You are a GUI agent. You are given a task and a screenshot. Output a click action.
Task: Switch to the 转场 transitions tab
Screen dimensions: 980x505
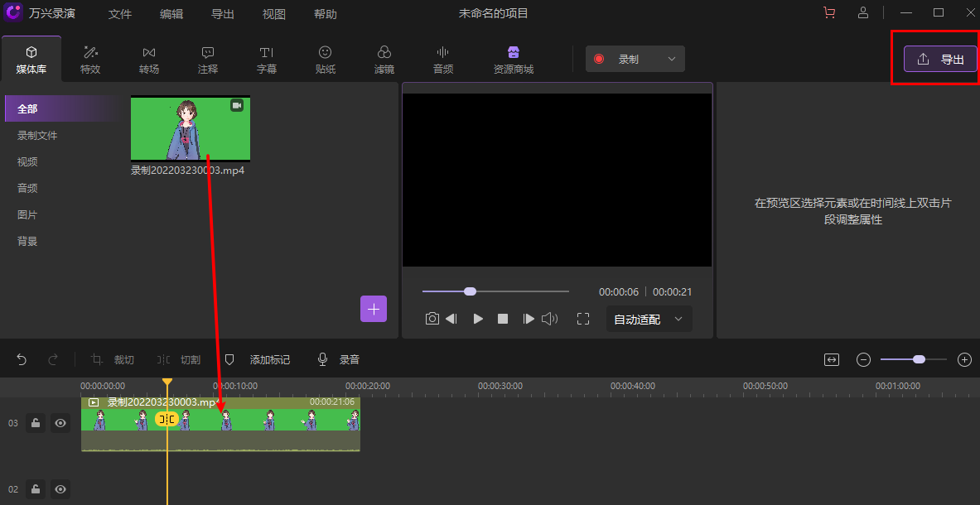[x=149, y=60]
